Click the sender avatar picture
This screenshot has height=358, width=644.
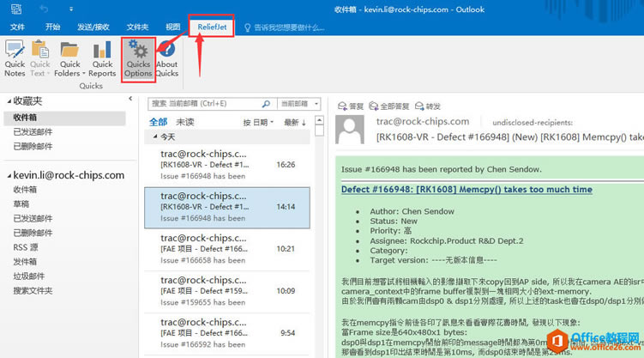pyautogui.click(x=350, y=130)
